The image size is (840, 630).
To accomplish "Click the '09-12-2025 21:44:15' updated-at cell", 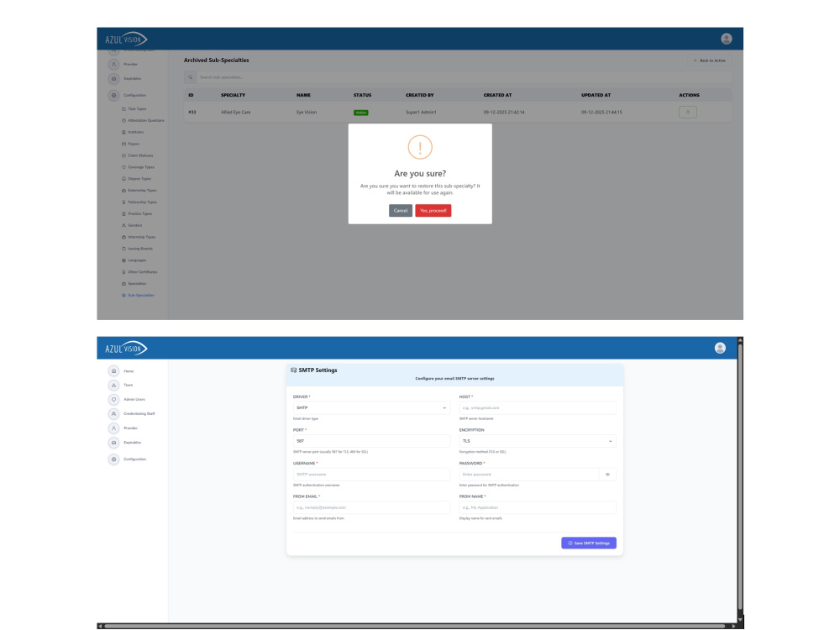I will (x=601, y=113).
